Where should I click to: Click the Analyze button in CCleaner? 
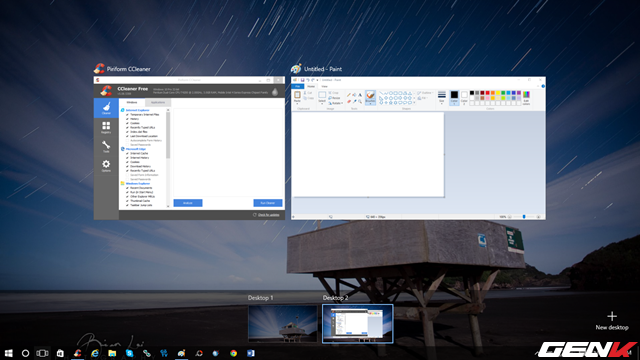188,203
